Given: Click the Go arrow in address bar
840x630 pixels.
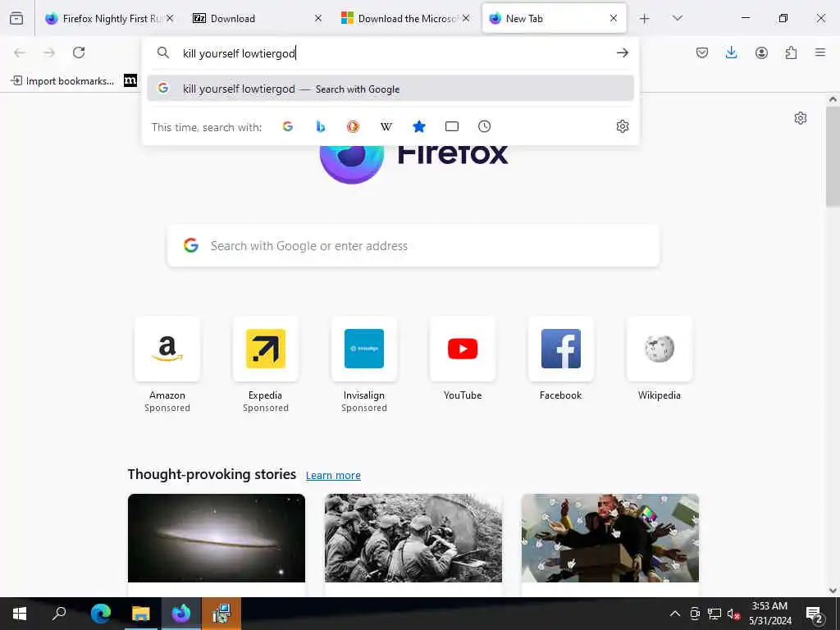Looking at the screenshot, I should click(x=622, y=52).
